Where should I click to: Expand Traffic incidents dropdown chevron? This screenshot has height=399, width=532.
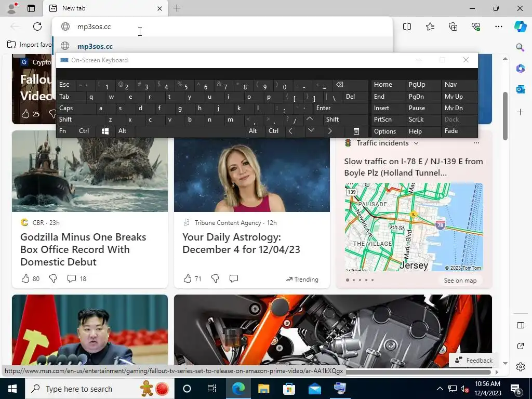click(416, 143)
